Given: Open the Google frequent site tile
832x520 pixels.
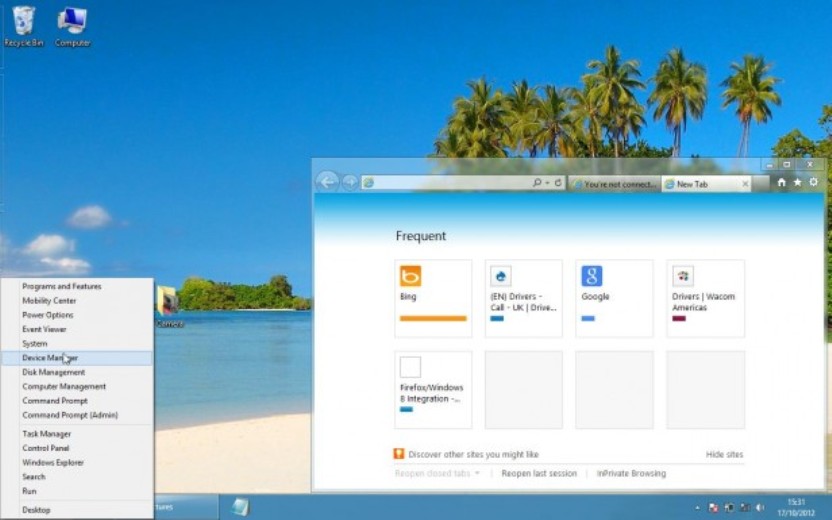Looking at the screenshot, I should click(x=614, y=298).
